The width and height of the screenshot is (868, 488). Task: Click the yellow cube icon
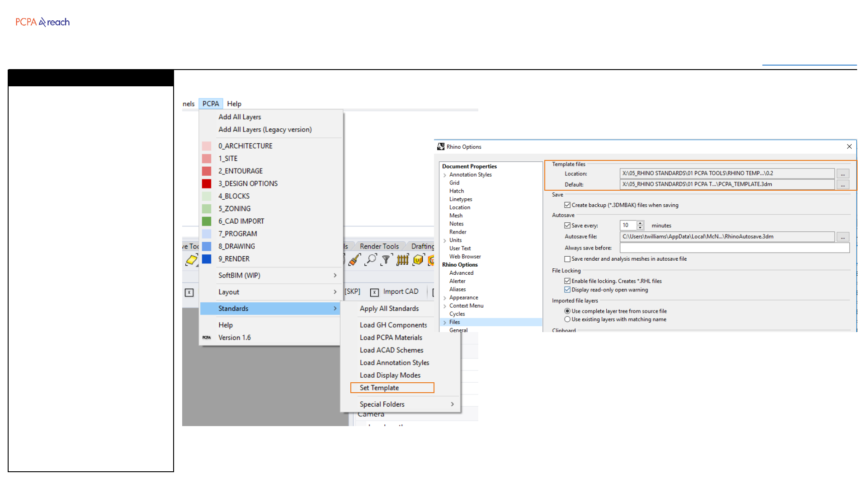pyautogui.click(x=418, y=260)
